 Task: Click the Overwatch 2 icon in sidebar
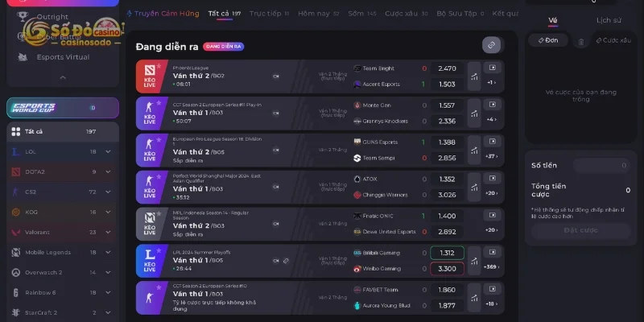(x=15, y=272)
